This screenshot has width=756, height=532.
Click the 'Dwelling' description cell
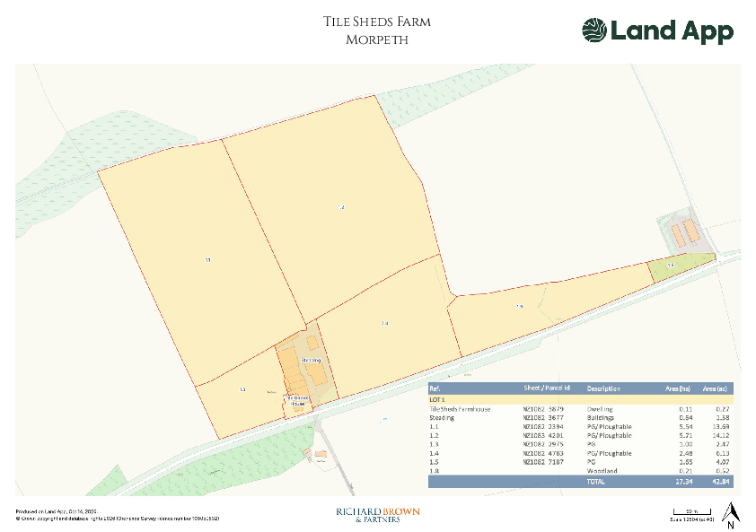coord(600,409)
